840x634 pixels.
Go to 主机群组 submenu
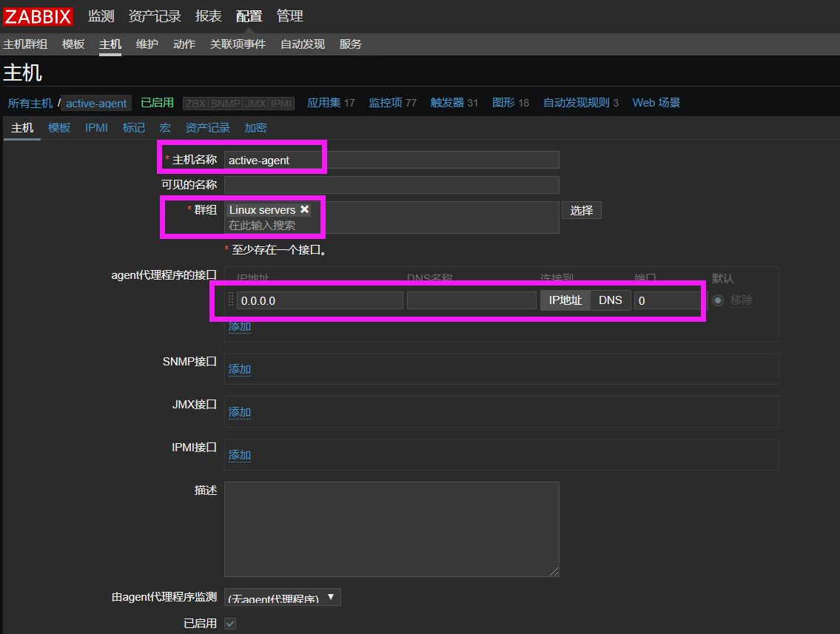tap(25, 44)
